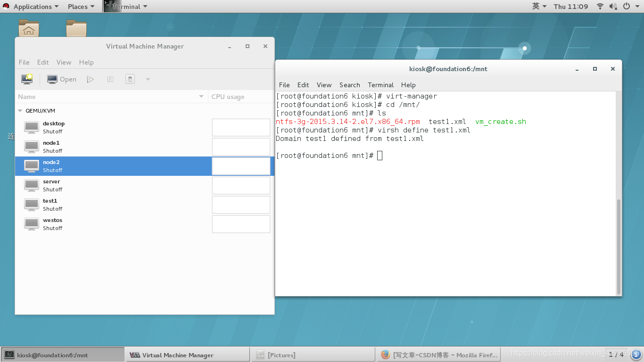This screenshot has height=362, width=644.
Task: Click the CPU usage graph for westos
Action: (x=241, y=224)
